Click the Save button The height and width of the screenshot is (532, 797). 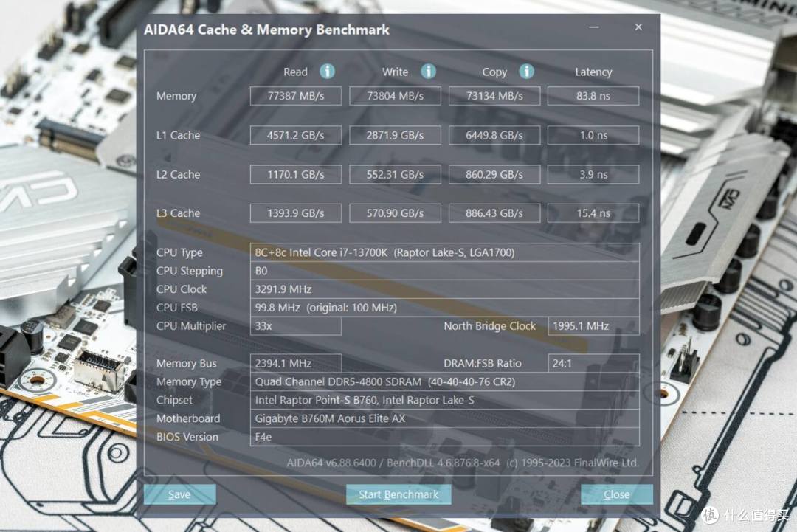(179, 494)
